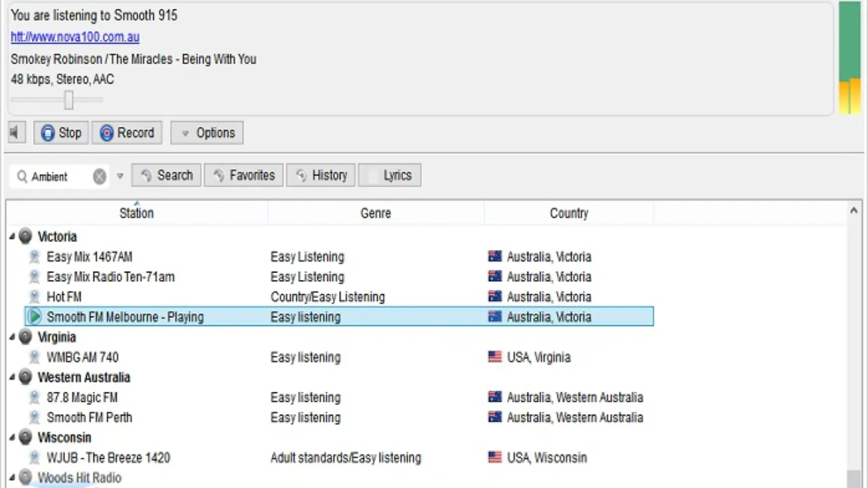Click USA flag in WMBG AM 740 row
Image resolution: width=868 pixels, height=488 pixels.
tap(495, 357)
